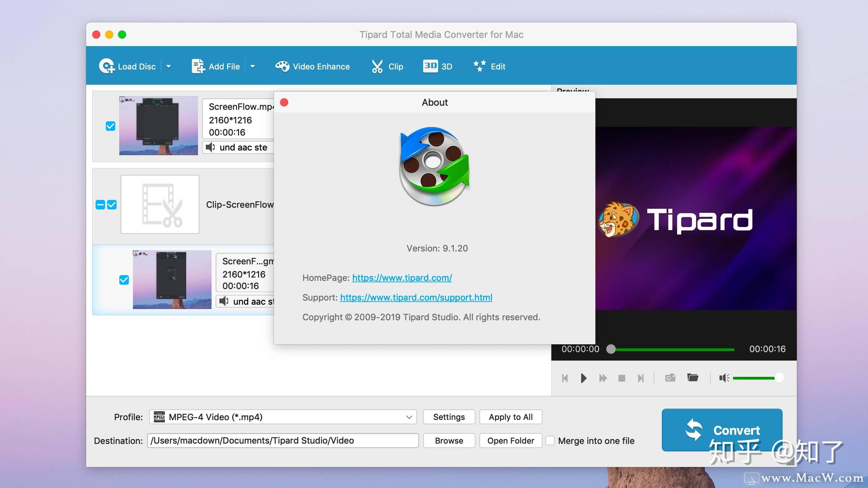
Task: Click the Add File toolbar button
Action: [x=216, y=66]
